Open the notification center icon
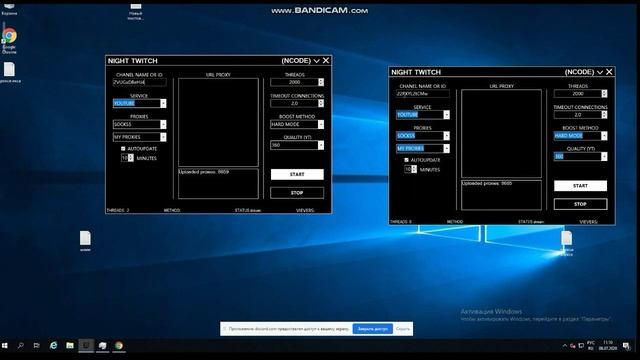This screenshot has height=360, width=640. coord(627,346)
